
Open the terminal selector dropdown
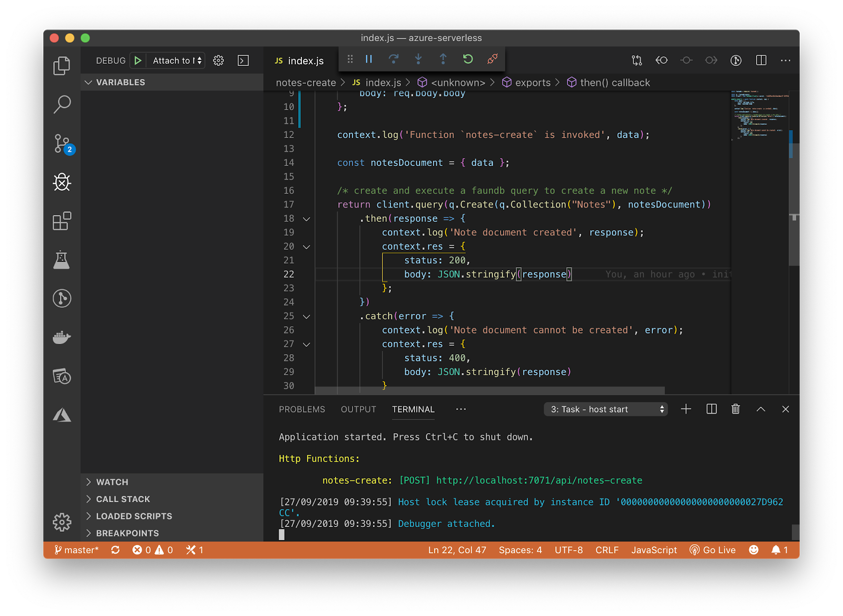pyautogui.click(x=605, y=409)
